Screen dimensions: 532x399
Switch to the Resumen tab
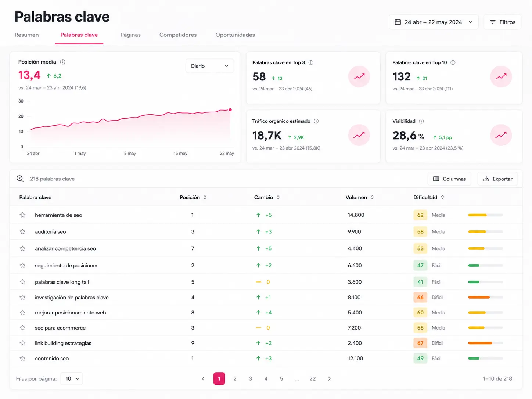27,35
